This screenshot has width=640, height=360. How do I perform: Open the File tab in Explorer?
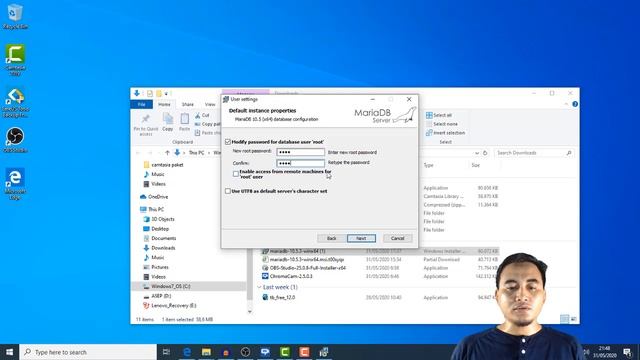(x=141, y=104)
